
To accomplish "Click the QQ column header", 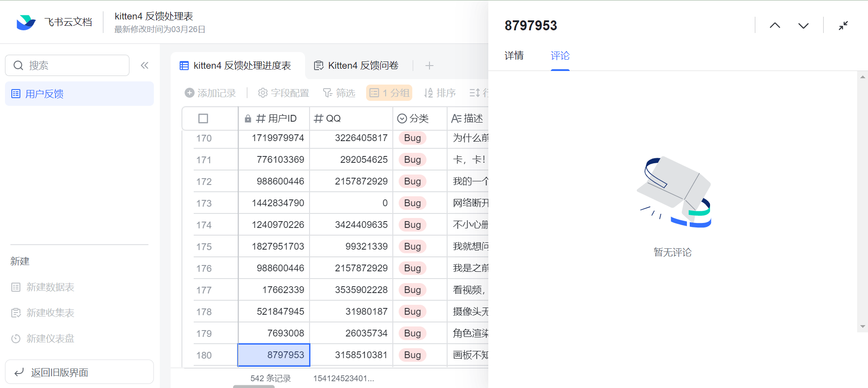I will (x=351, y=118).
